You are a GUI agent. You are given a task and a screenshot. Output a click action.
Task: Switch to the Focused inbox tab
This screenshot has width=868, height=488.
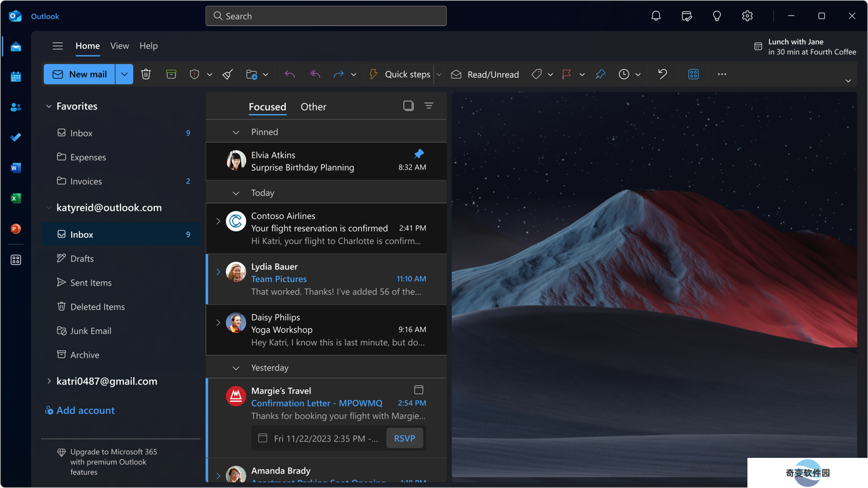tap(268, 107)
